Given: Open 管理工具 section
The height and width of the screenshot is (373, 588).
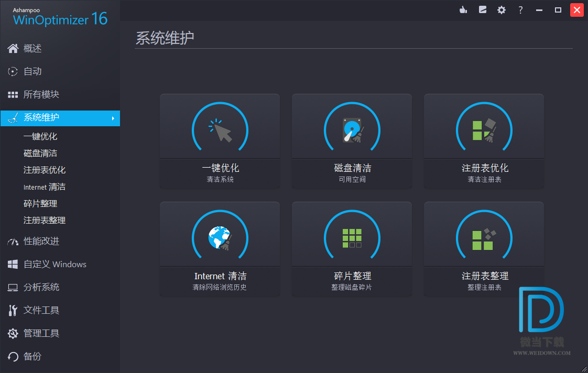Looking at the screenshot, I should [41, 334].
